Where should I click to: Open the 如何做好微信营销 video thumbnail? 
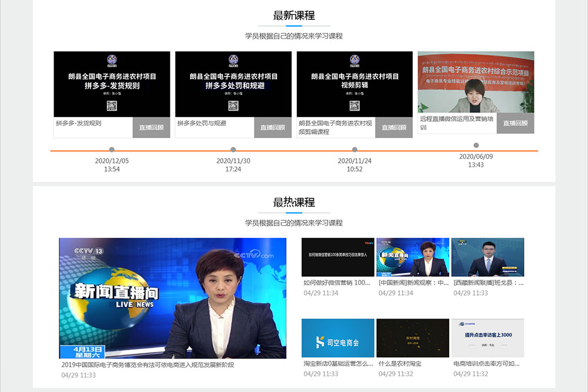(338, 257)
